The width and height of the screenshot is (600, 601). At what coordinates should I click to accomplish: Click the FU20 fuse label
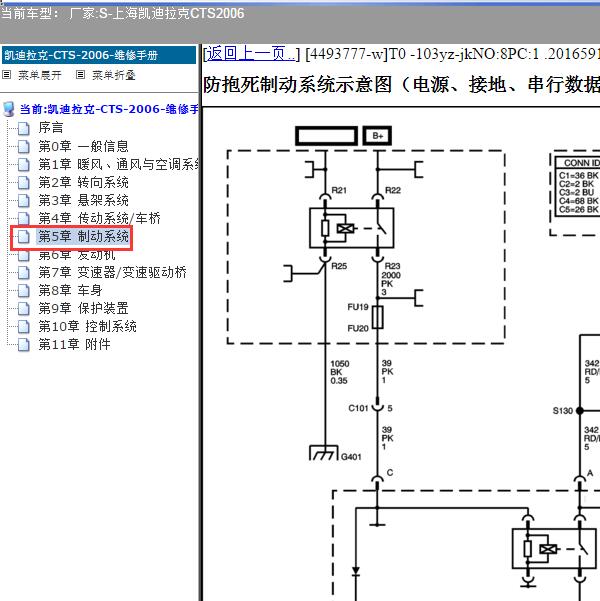click(x=358, y=328)
